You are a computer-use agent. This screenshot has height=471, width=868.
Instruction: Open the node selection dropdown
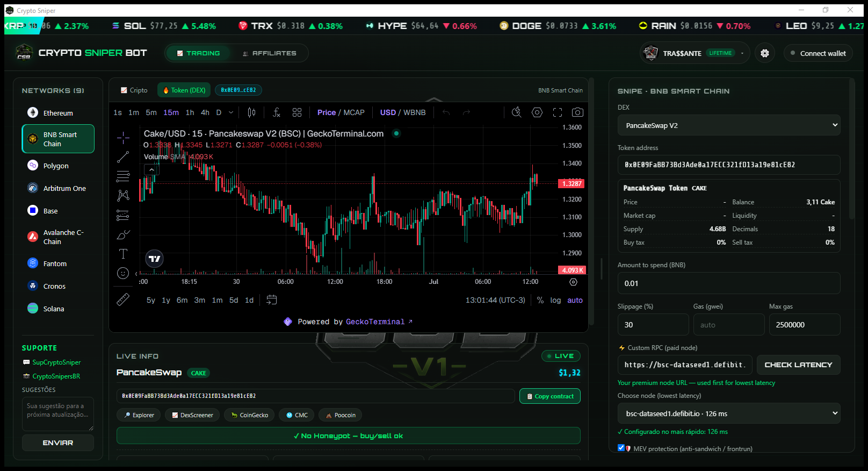point(729,413)
